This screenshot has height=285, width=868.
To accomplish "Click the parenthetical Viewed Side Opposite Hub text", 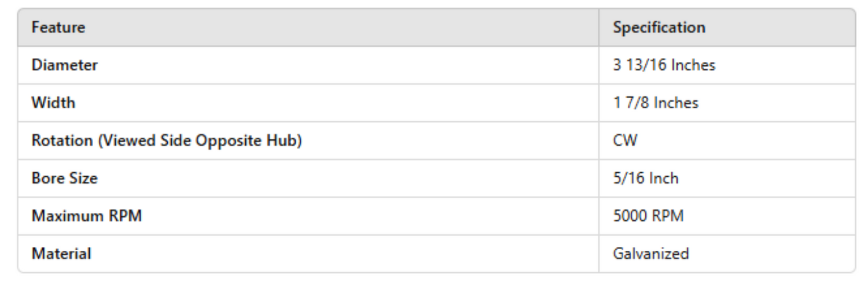I will 200,140.
